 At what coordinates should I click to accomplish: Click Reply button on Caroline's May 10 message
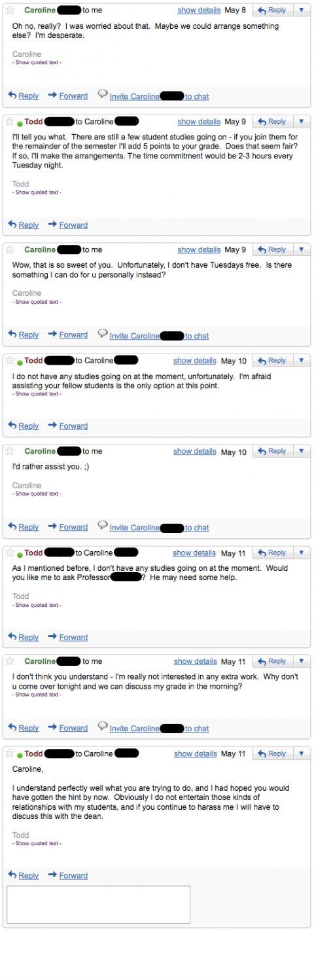point(272,452)
